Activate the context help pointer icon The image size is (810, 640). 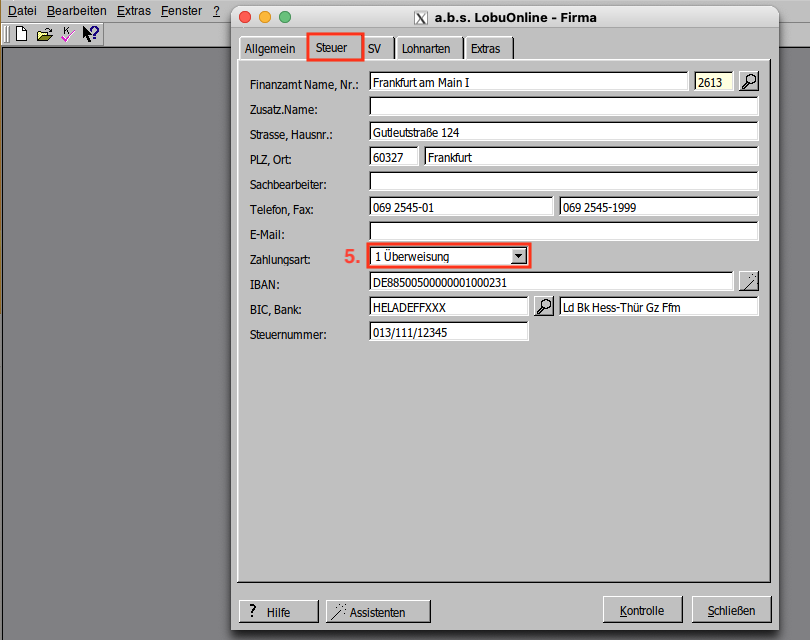(90, 34)
